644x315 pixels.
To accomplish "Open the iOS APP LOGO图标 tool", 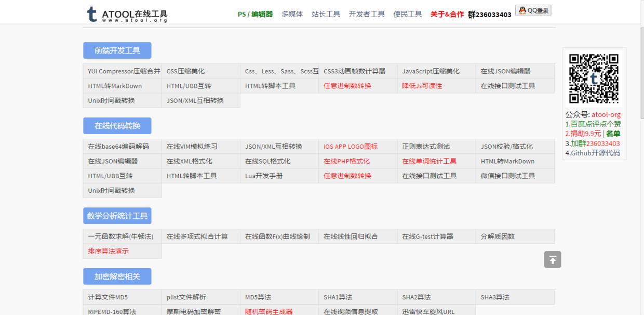I will 350,147.
